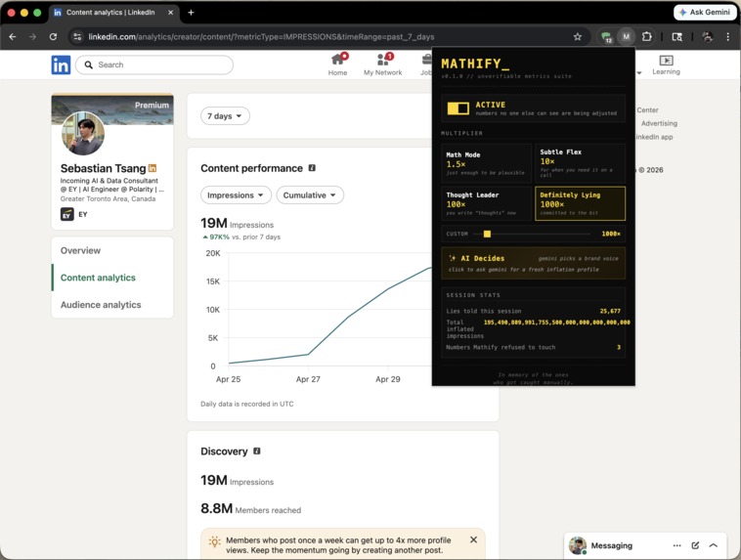Viewport: 741px width, 560px height.
Task: Open Chrome three-dot menu
Action: tap(727, 37)
